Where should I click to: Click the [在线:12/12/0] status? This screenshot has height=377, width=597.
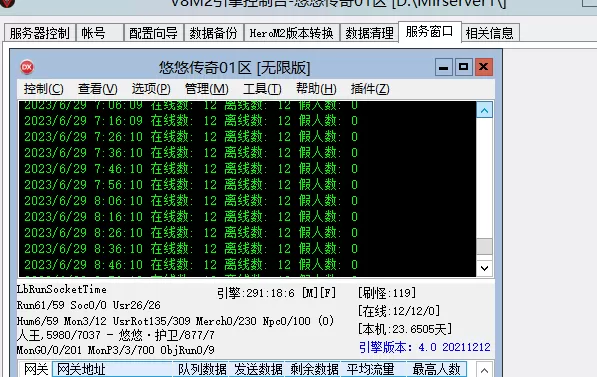pyautogui.click(x=399, y=311)
